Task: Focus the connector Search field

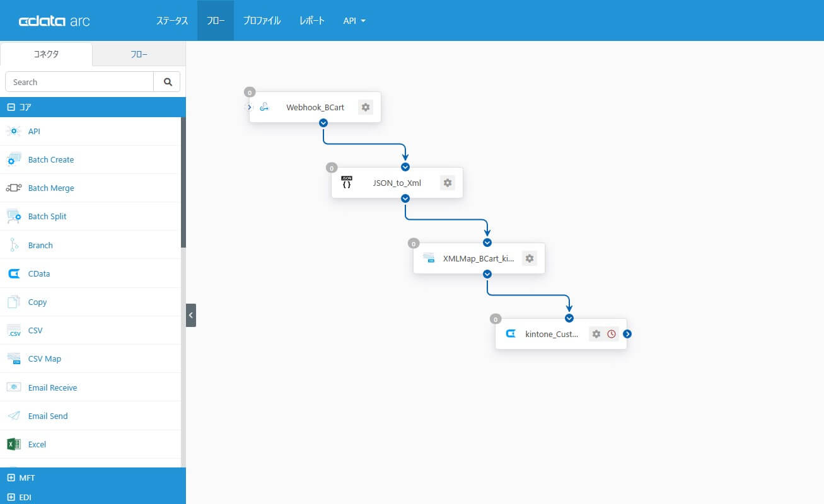Action: point(79,82)
